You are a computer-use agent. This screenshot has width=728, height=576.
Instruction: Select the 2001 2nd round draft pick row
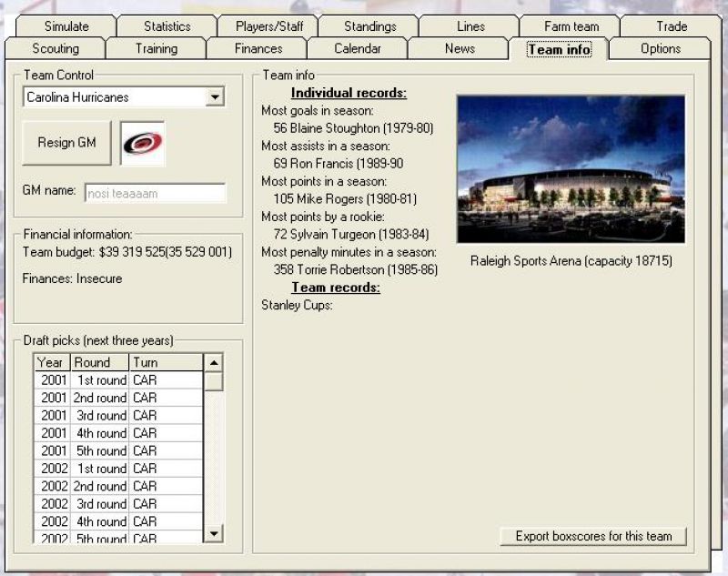(x=118, y=398)
